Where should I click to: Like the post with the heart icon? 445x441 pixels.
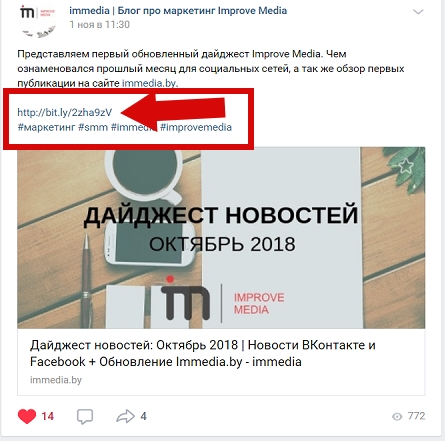point(27,416)
